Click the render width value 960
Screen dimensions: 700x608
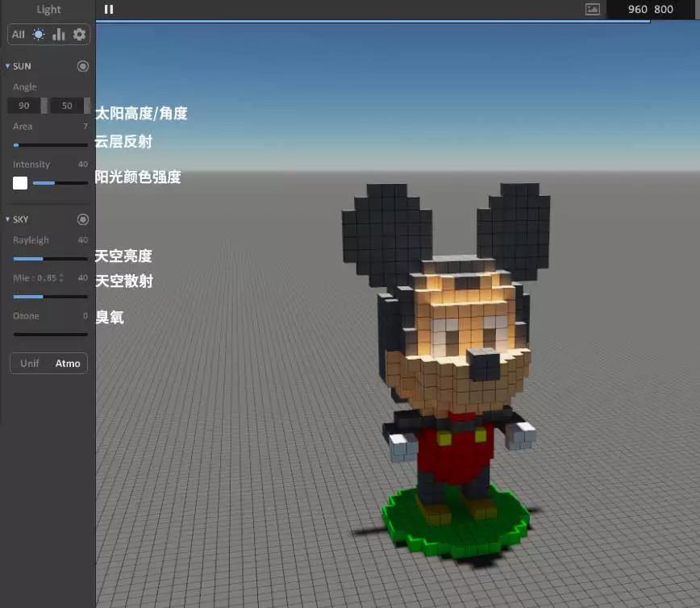coord(637,10)
